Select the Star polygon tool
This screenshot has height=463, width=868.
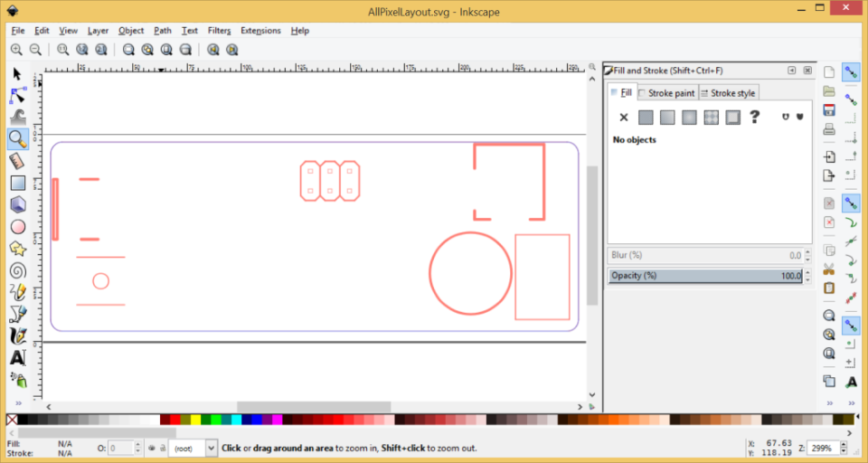[18, 249]
